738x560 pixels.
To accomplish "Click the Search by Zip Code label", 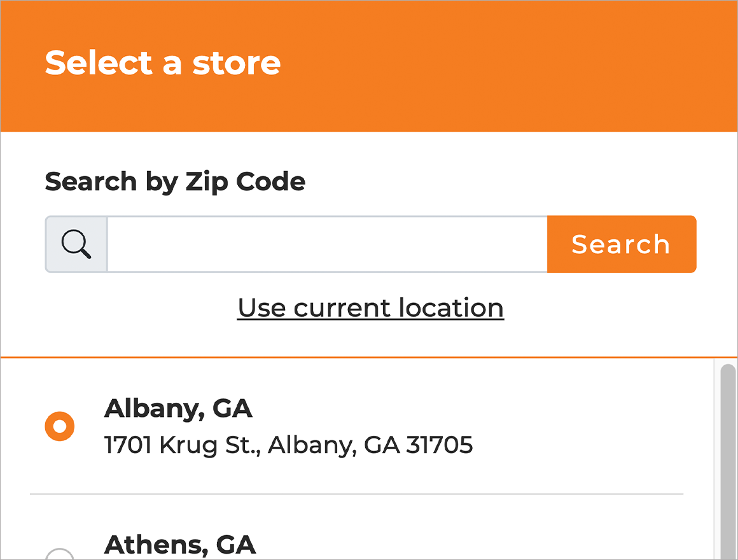I will (x=174, y=181).
